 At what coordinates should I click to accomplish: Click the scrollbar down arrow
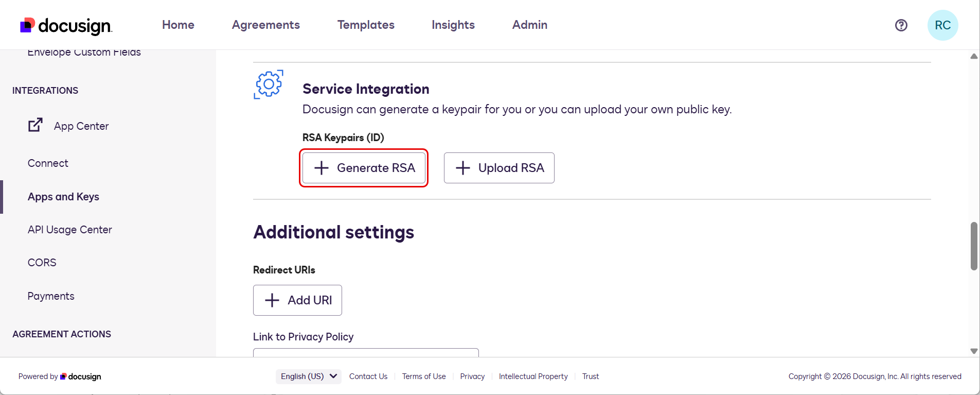974,351
